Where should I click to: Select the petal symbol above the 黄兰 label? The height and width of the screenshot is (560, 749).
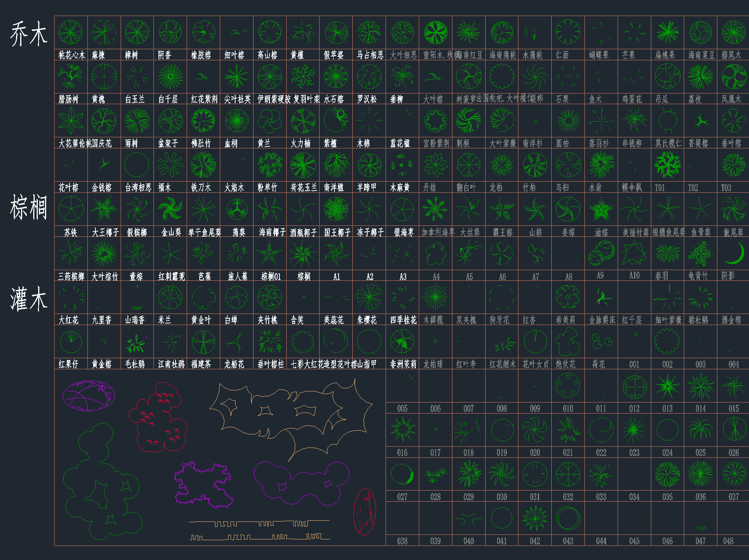point(270,121)
